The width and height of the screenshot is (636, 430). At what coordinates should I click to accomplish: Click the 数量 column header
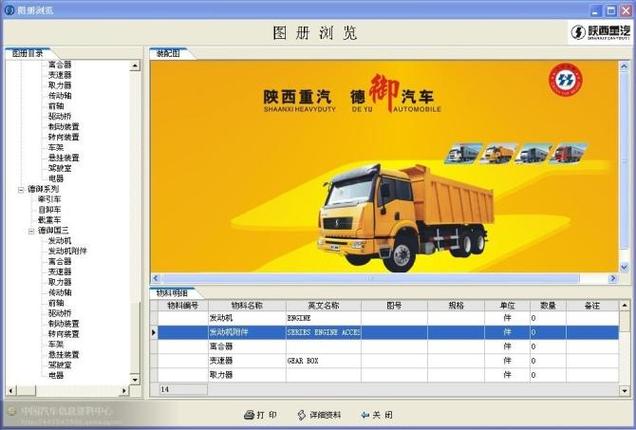548,305
